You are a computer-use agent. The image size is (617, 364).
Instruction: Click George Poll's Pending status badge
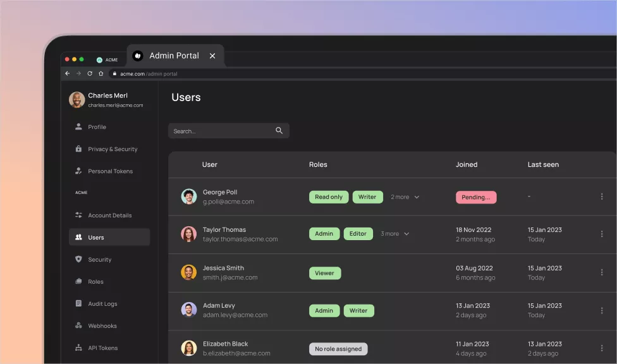(476, 197)
